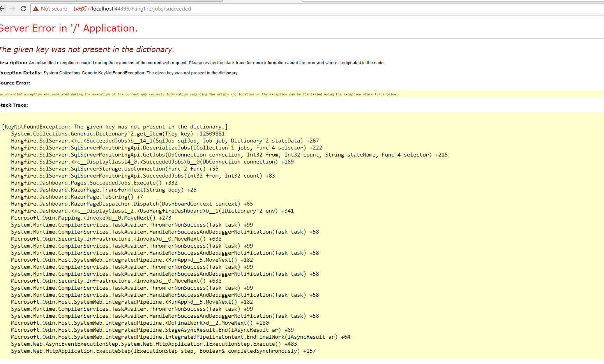The height and width of the screenshot is (364, 604).
Task: Click the yellow Source Error banner
Action: coord(199,94)
